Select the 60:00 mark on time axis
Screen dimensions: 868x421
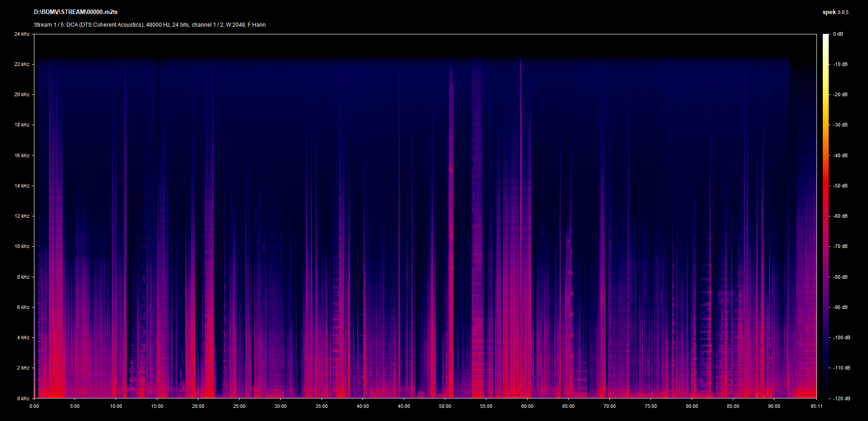point(527,406)
